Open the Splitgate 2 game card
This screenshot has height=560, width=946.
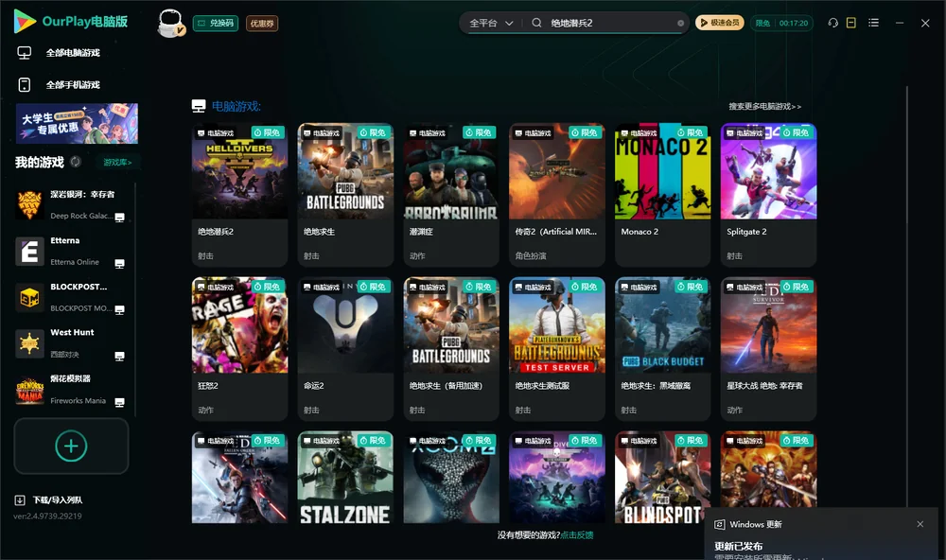tap(768, 195)
